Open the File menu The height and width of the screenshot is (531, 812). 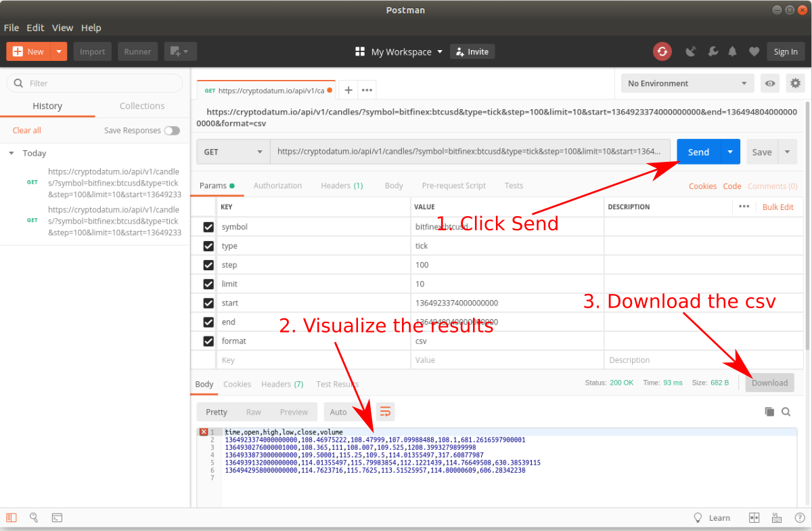click(x=12, y=28)
